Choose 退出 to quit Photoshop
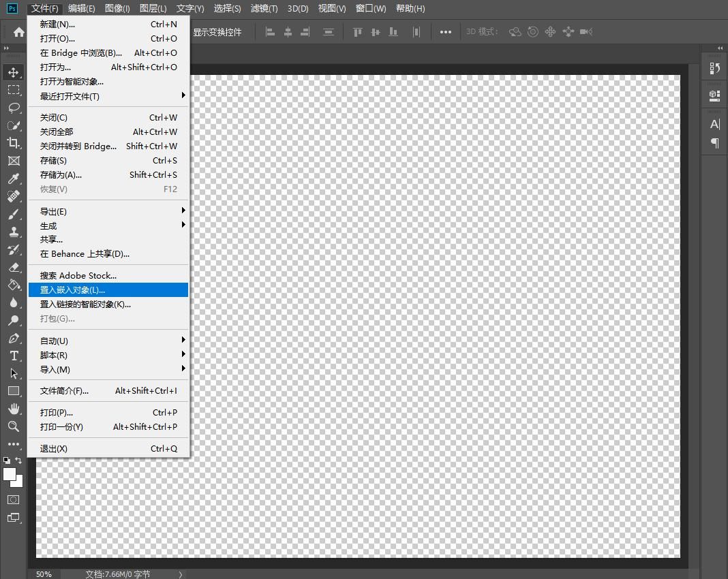Image resolution: width=728 pixels, height=579 pixels. [x=108, y=449]
